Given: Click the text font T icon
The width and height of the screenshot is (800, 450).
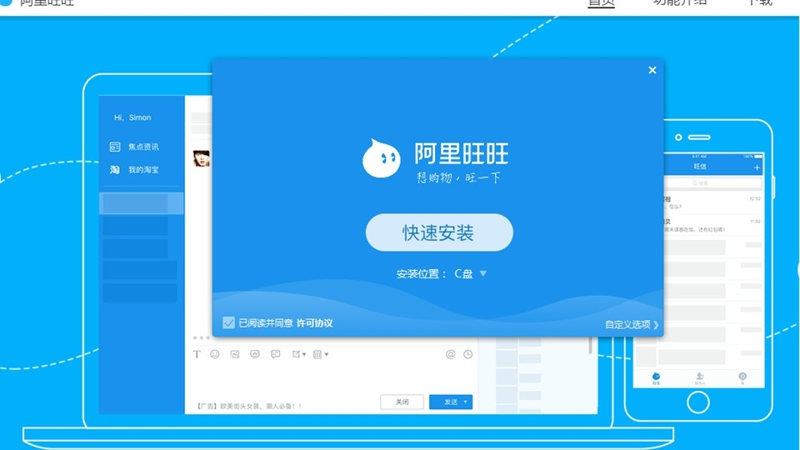Looking at the screenshot, I should coord(197,354).
